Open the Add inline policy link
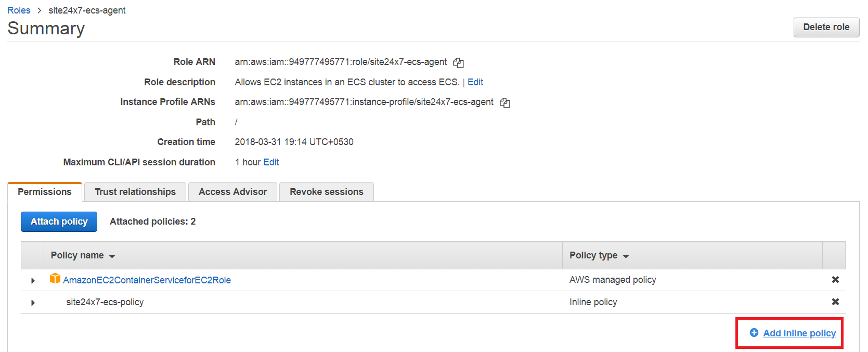The image size is (868, 352). pos(799,333)
